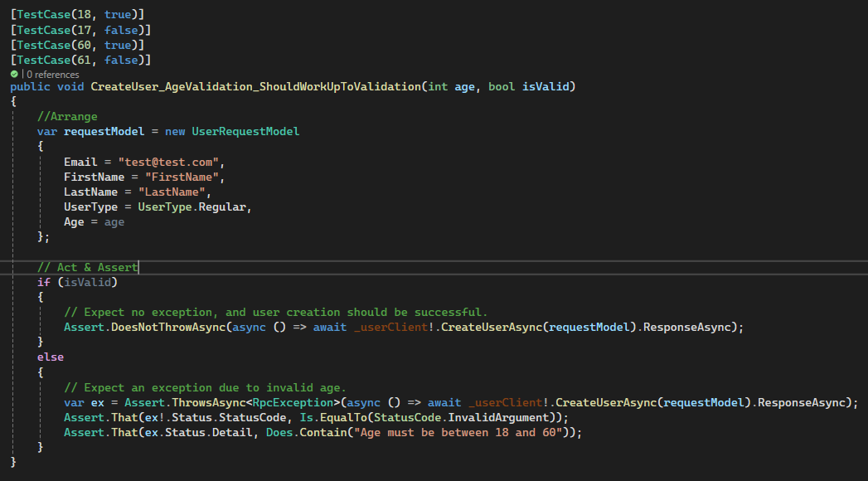Click the UserRequestModel type name
The image size is (868, 481).
point(245,130)
